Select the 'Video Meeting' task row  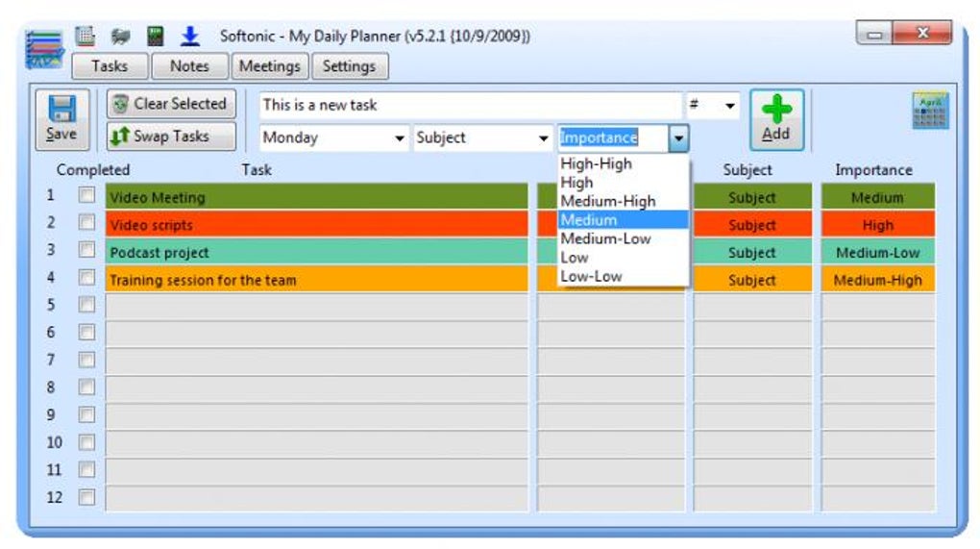[317, 197]
